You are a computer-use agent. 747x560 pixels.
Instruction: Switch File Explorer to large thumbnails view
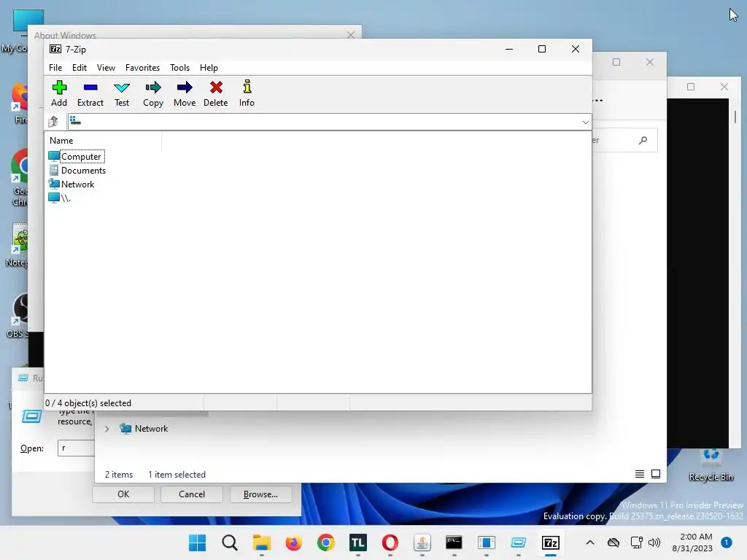coord(656,474)
